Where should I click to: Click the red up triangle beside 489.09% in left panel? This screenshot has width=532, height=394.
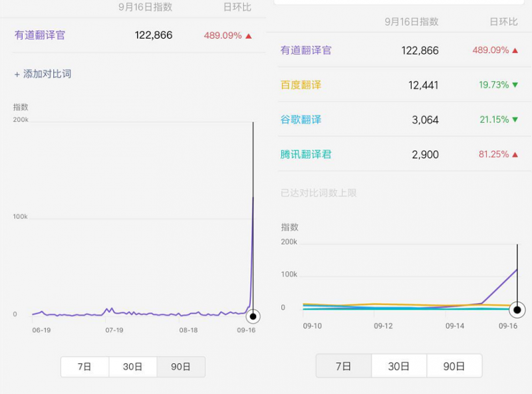click(x=249, y=36)
